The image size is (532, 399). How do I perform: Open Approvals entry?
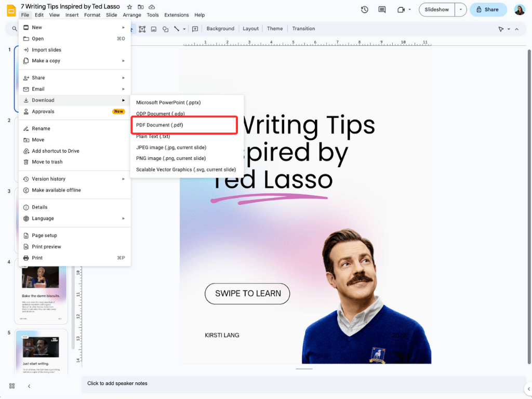coord(75,112)
